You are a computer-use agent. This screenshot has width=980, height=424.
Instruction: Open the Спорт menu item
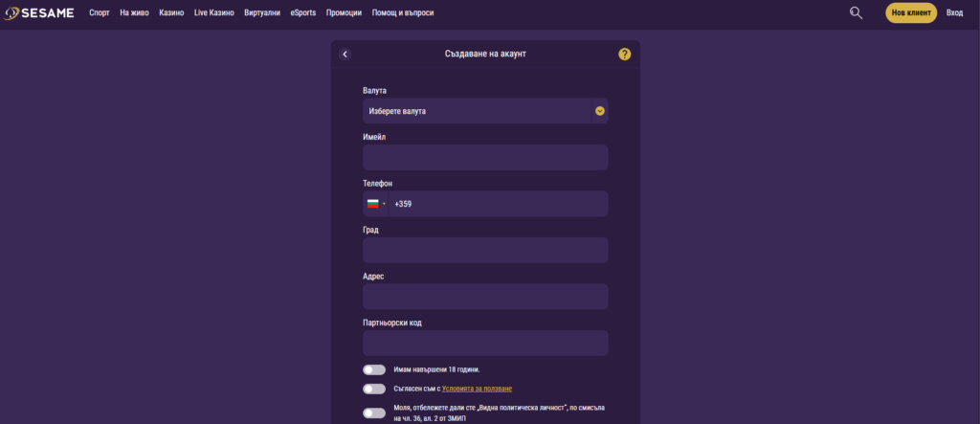coord(100,13)
